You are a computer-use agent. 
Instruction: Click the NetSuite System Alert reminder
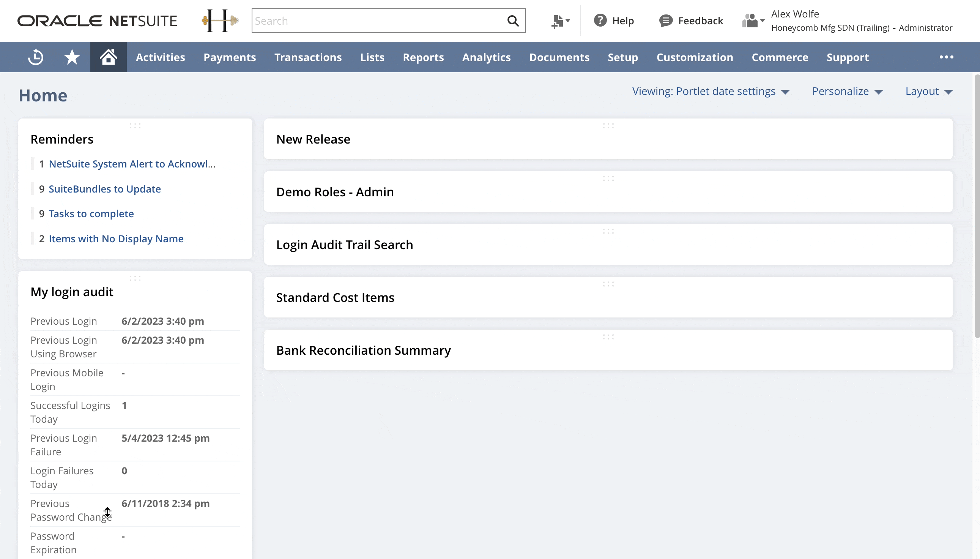pos(132,164)
